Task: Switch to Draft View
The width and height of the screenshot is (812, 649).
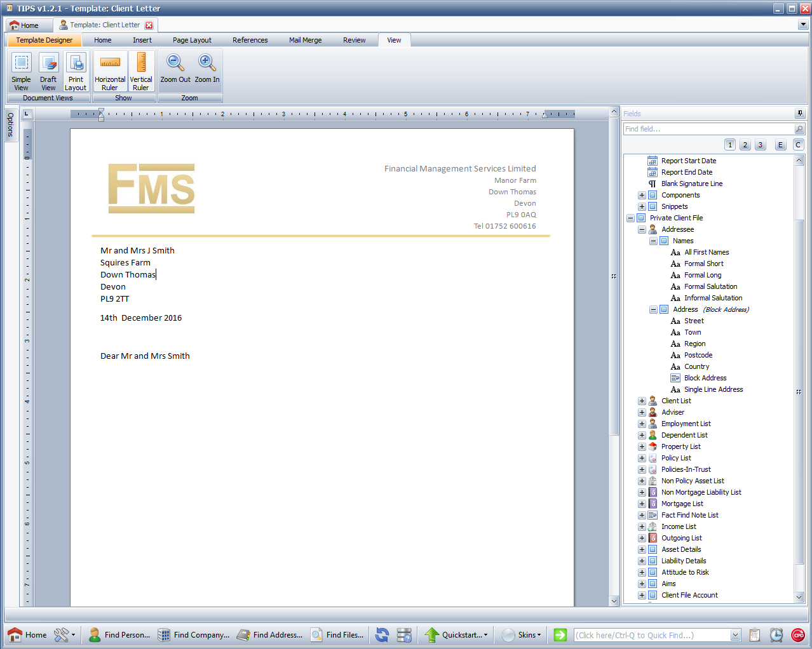Action: (x=48, y=71)
